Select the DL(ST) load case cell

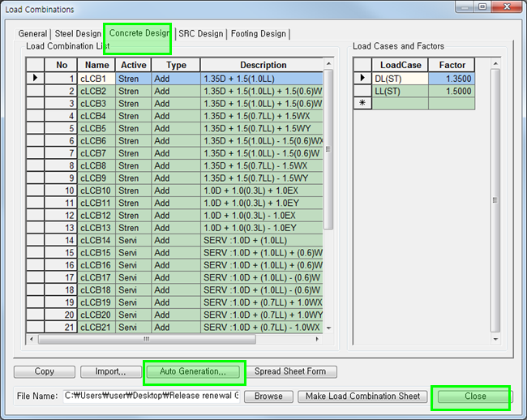(x=400, y=79)
